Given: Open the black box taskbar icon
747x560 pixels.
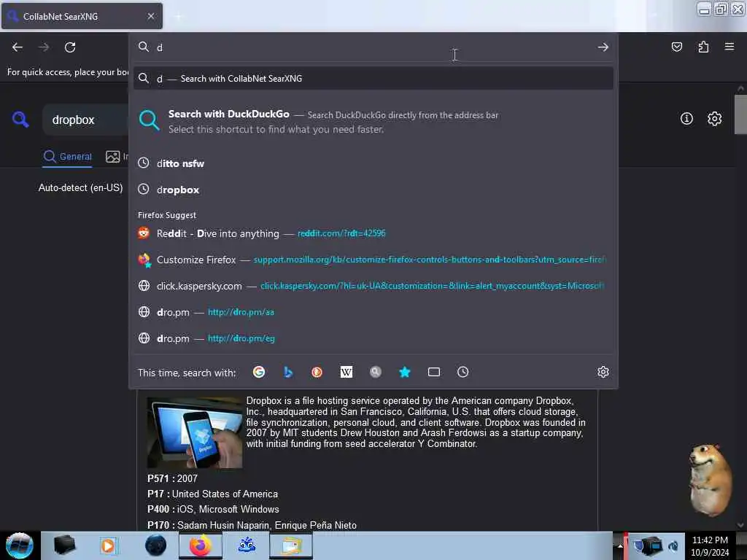Looking at the screenshot, I should pos(64,545).
